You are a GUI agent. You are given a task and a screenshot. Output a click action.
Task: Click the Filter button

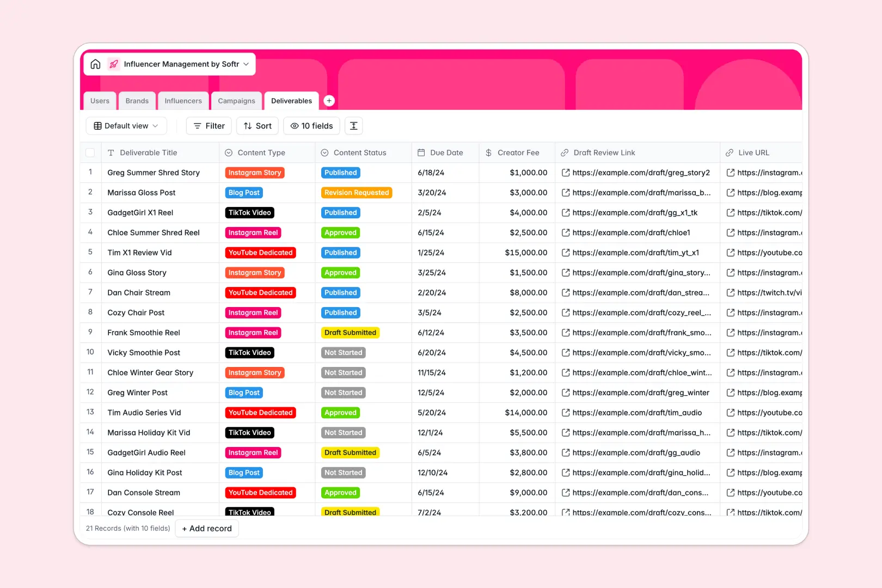(208, 126)
